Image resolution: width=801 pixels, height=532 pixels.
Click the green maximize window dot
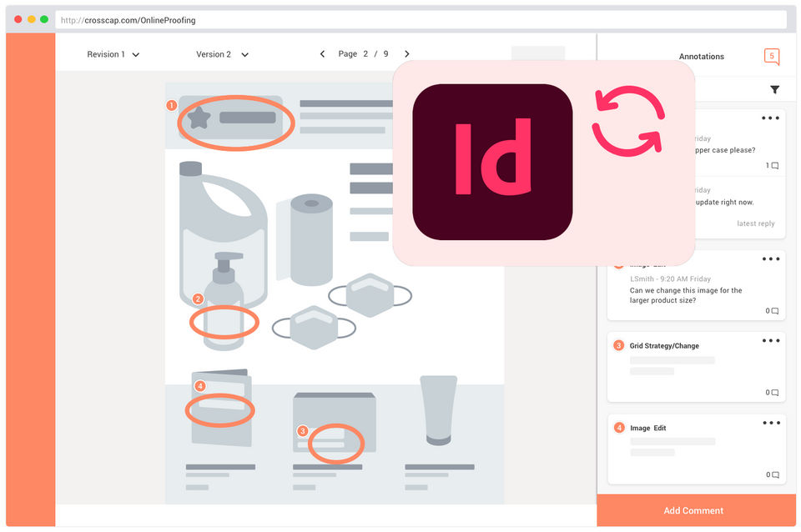tap(44, 19)
